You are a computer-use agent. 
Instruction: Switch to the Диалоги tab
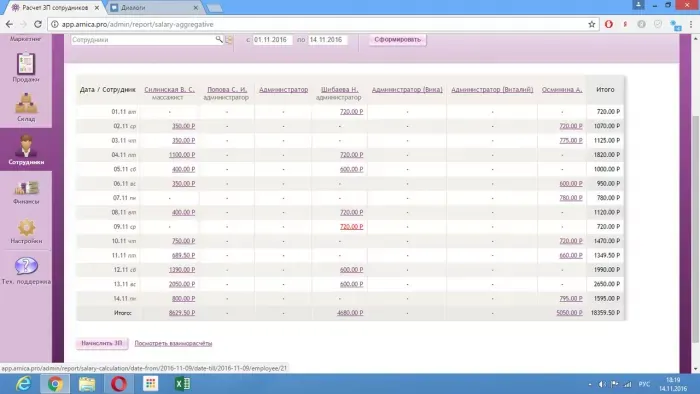133,8
